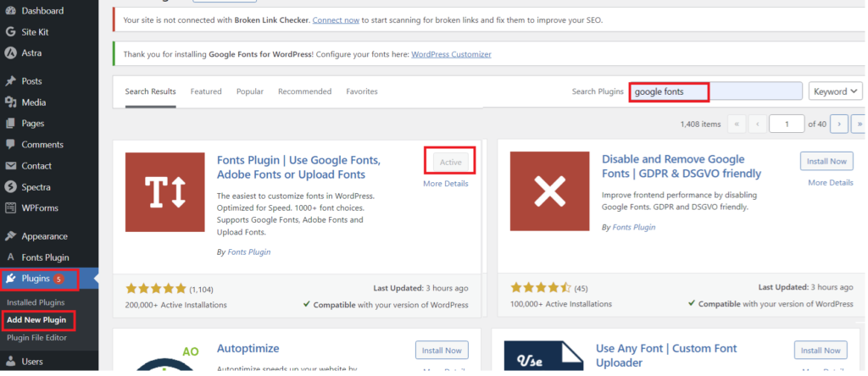Select Add New Plugin submenu item

click(x=36, y=319)
